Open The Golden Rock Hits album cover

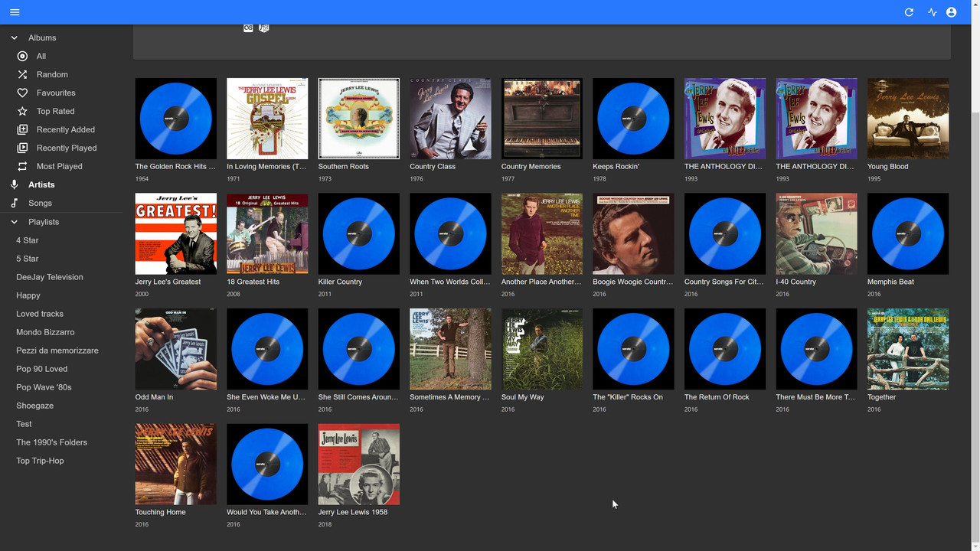point(176,119)
